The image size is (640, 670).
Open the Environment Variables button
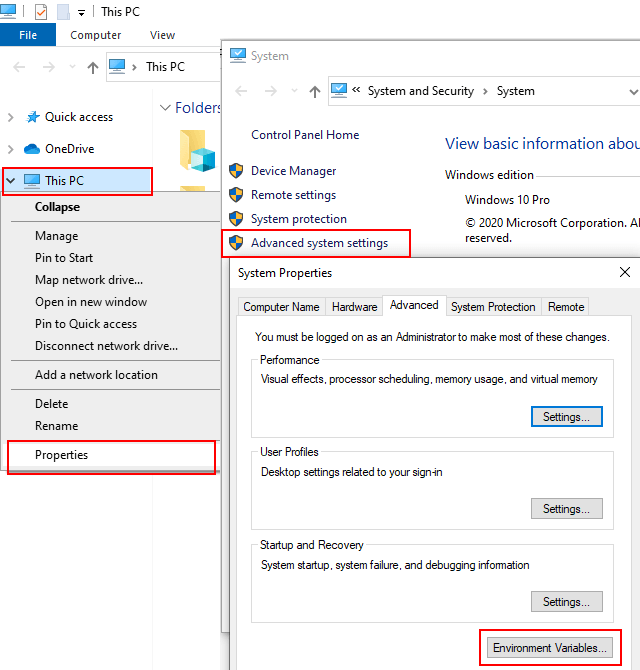pos(550,648)
